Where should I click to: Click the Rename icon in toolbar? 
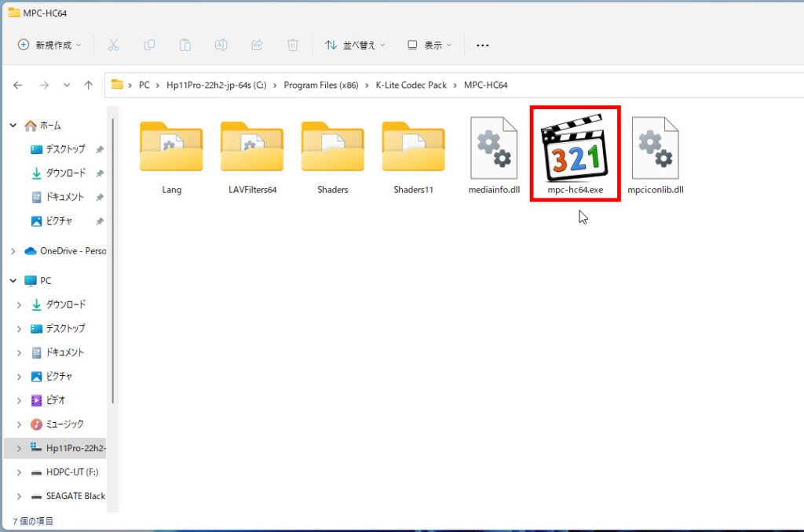click(221, 46)
